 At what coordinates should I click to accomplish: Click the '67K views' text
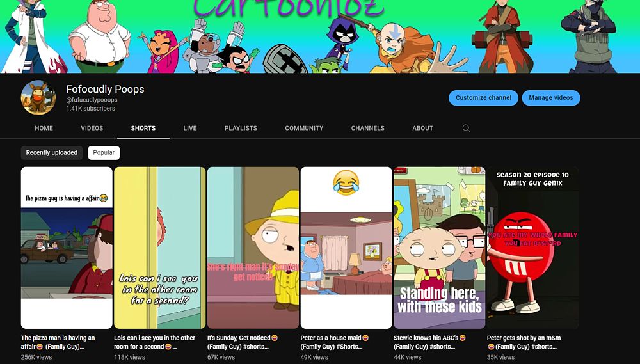click(x=221, y=357)
